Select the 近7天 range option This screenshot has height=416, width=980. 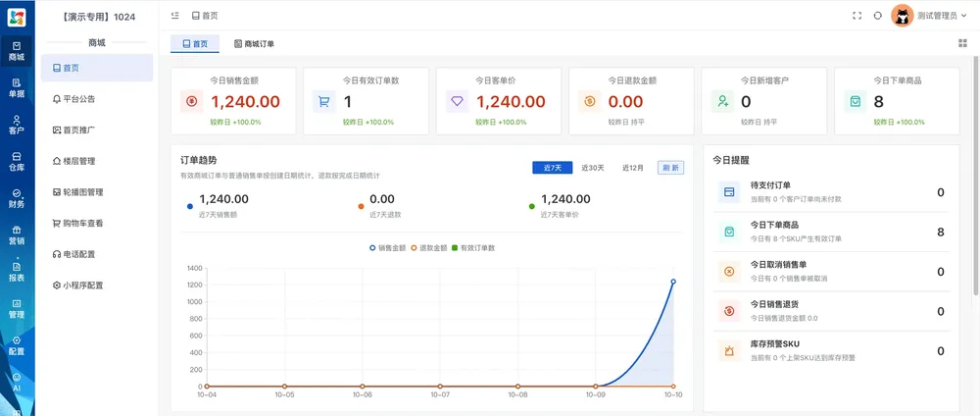pyautogui.click(x=553, y=168)
